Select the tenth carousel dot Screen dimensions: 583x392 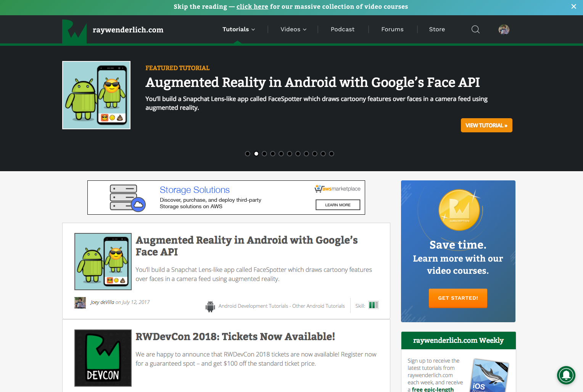323,154
